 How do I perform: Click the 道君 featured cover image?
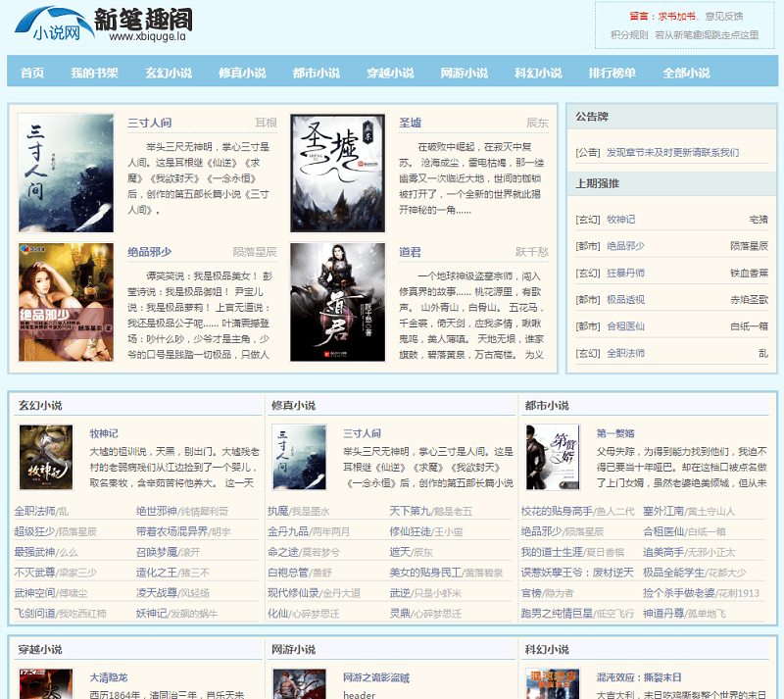coord(337,301)
